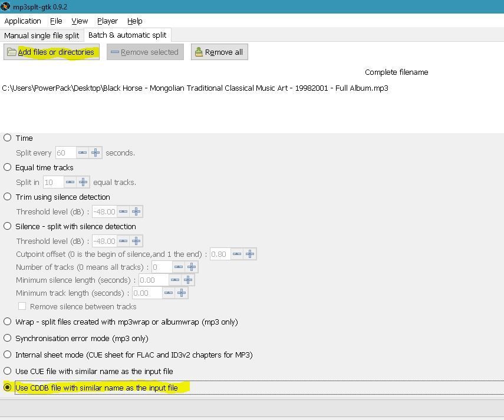Select Silence - split with silence detection
The height and width of the screenshot is (420, 504).
[8, 226]
